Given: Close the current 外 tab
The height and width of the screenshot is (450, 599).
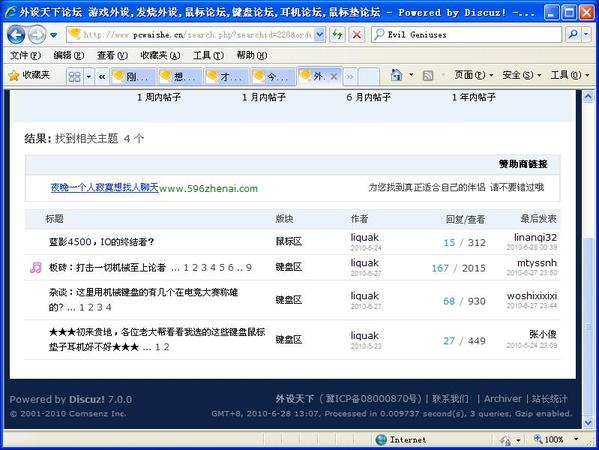Looking at the screenshot, I should pyautogui.click(x=333, y=76).
